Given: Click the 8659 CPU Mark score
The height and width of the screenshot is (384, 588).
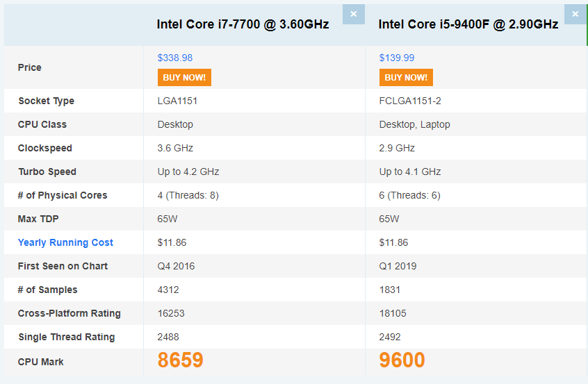Looking at the screenshot, I should pos(181,360).
